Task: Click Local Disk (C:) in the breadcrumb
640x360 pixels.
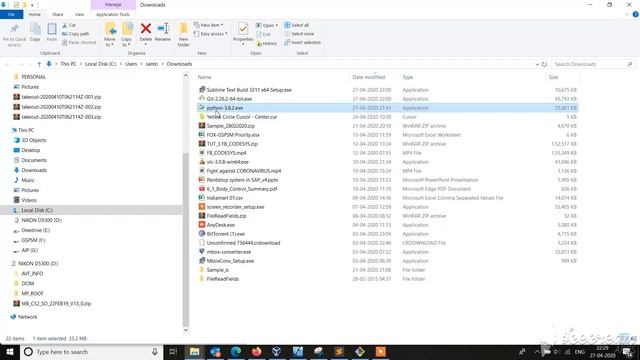Action: (x=100, y=64)
